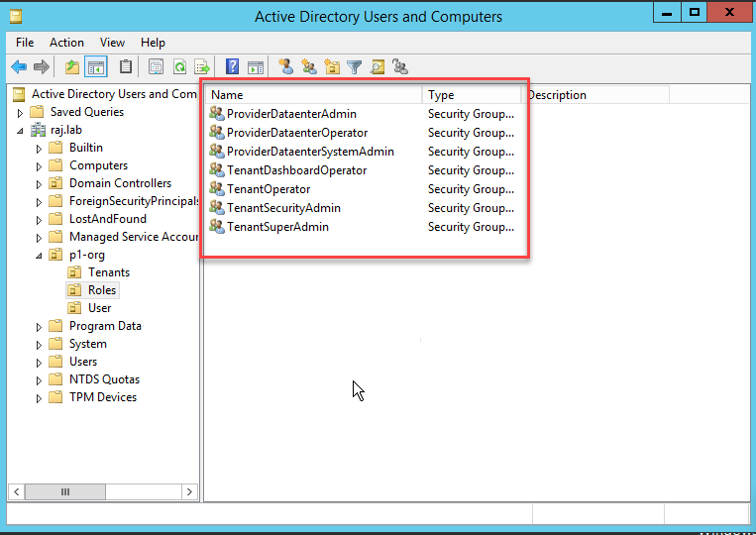756x535 pixels.
Task: Open the Action menu
Action: 66,43
